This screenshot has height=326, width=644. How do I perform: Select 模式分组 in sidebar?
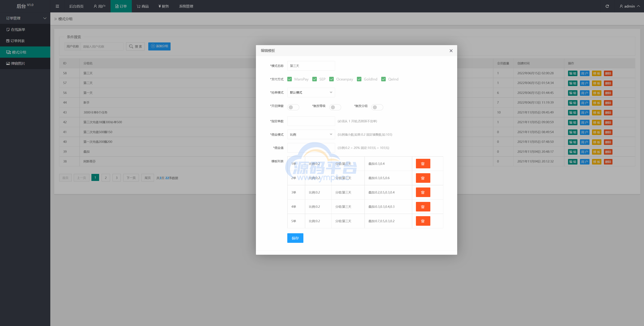point(25,52)
